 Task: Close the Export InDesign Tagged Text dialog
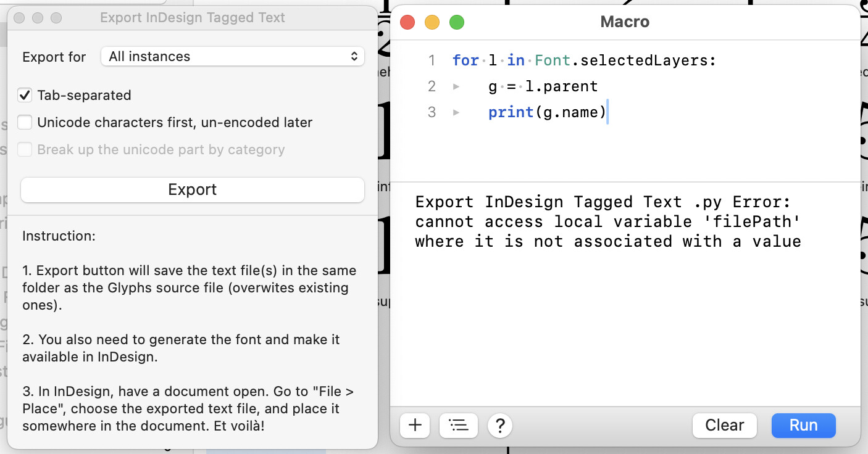pyautogui.click(x=19, y=18)
